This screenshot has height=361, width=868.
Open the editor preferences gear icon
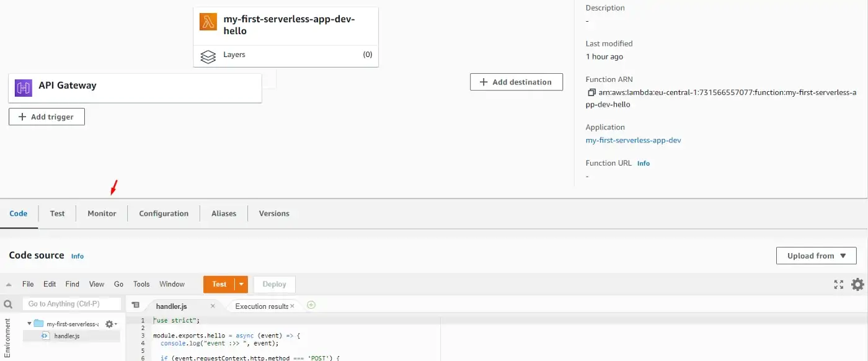[857, 284]
